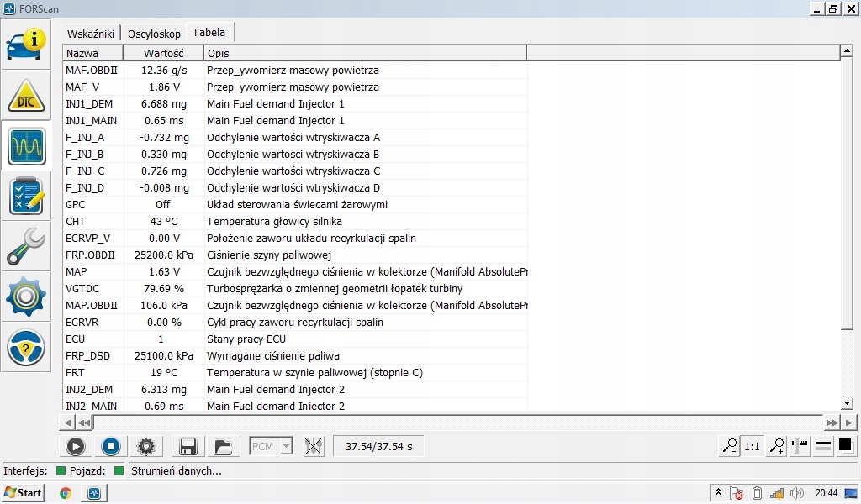
Task: Select the INJ1_DEM row
Action: tap(295, 103)
